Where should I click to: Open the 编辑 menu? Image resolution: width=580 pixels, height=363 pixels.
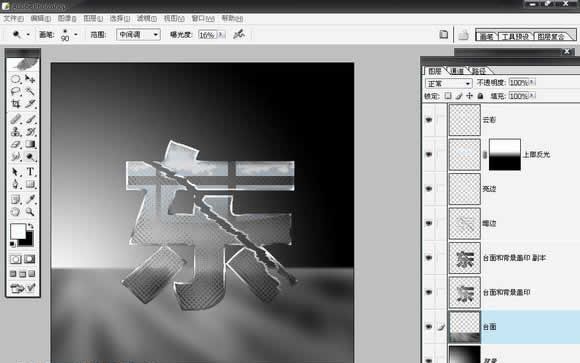point(40,19)
